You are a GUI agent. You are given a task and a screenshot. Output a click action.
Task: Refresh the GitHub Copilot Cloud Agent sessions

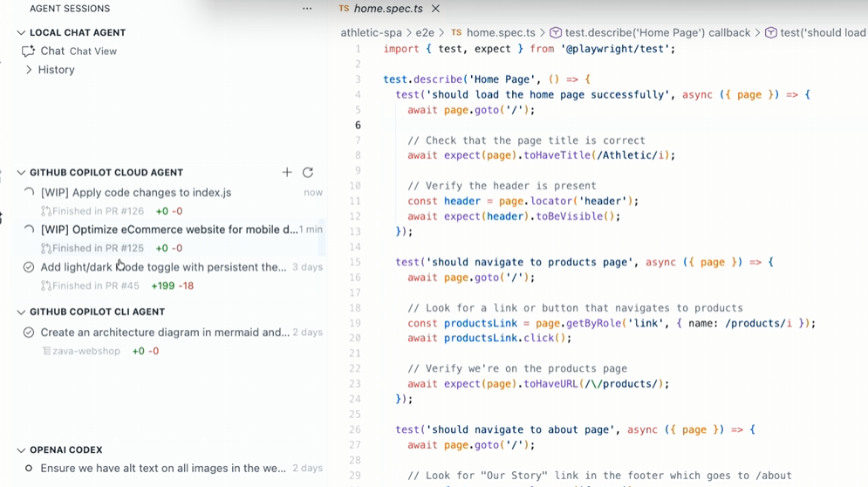pos(308,173)
